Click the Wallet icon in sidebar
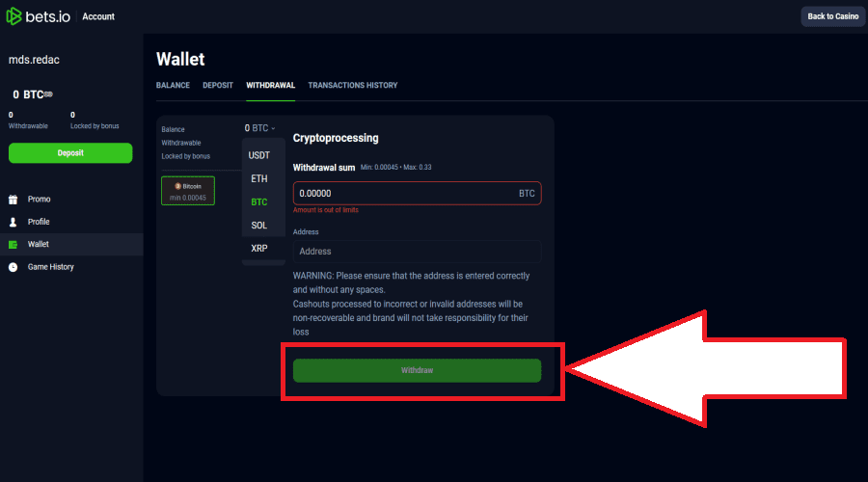 tap(13, 245)
